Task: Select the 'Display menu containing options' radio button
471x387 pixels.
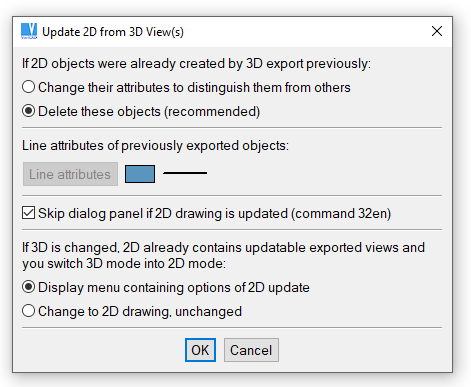Action: (x=29, y=287)
